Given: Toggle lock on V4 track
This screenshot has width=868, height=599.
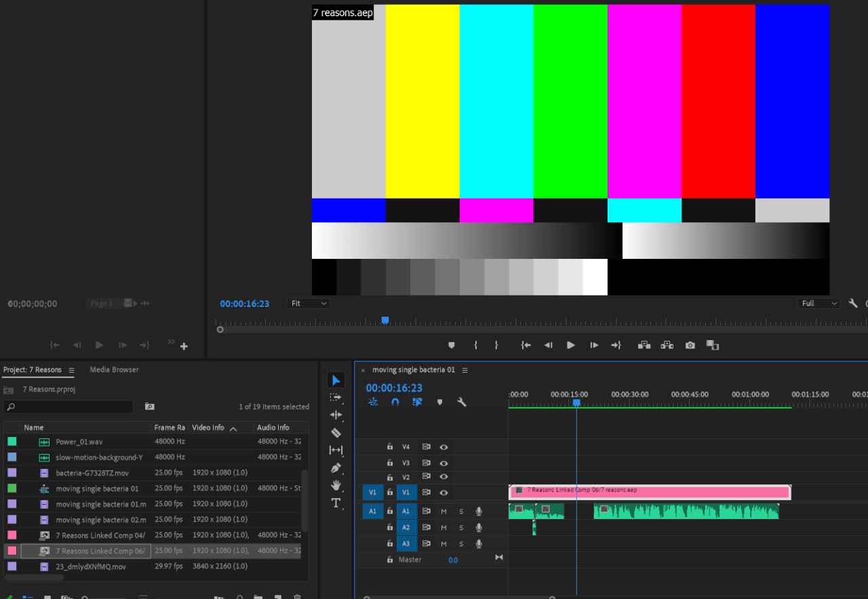Looking at the screenshot, I should coord(390,447).
